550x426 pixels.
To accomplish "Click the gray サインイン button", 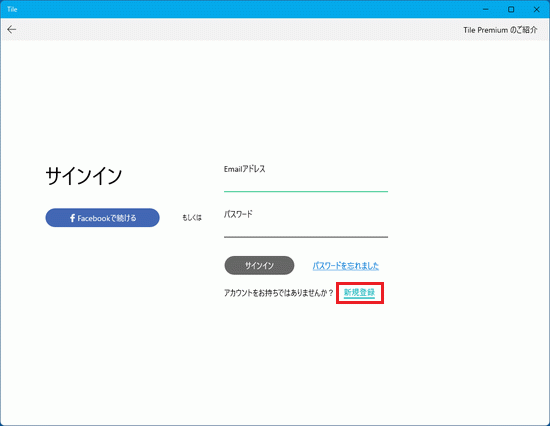I will tap(259, 265).
